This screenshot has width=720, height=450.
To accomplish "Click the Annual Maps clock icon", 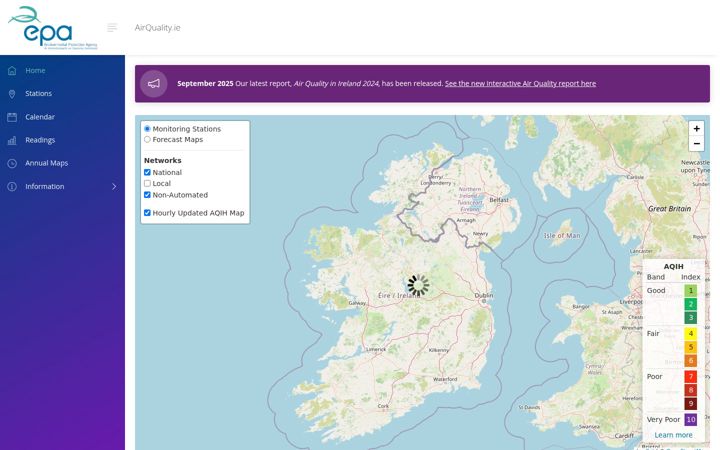I will [x=12, y=163].
